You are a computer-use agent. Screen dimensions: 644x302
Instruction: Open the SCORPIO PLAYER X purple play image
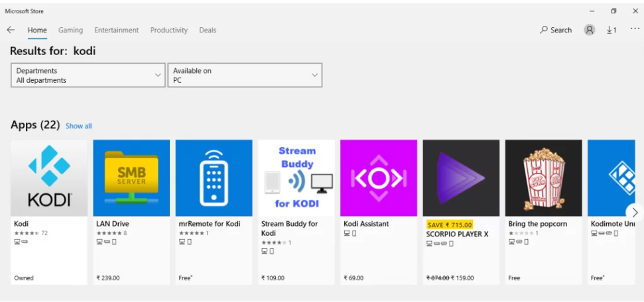pyautogui.click(x=461, y=177)
